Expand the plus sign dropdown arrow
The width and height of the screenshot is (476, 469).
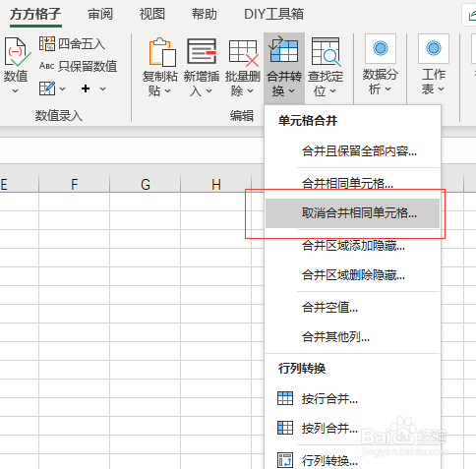[x=102, y=88]
